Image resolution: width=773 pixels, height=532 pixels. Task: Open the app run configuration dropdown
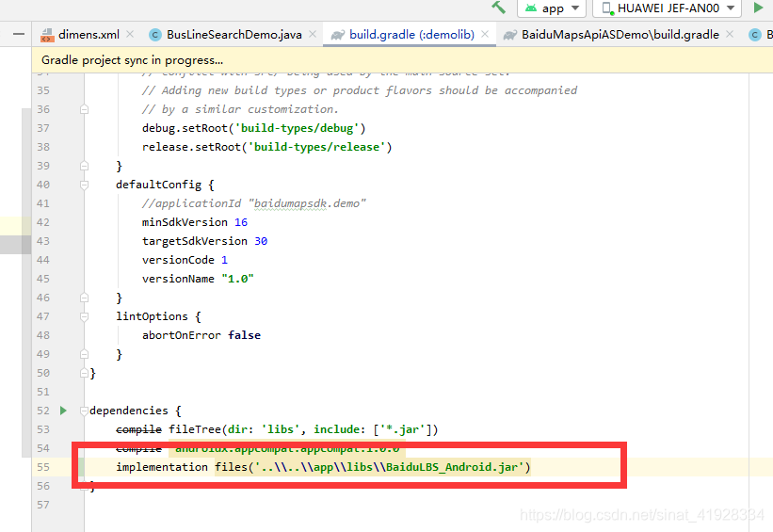pyautogui.click(x=551, y=8)
